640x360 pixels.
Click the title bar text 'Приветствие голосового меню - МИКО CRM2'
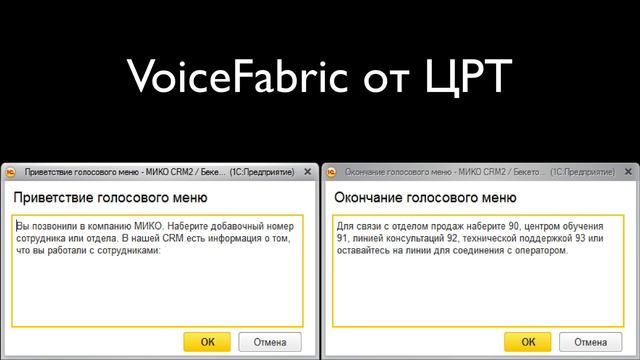(x=109, y=172)
